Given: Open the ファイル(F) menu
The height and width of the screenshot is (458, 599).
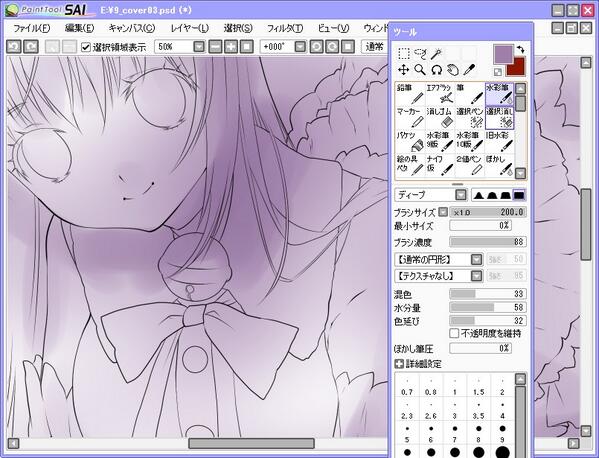Looking at the screenshot, I should tap(32, 28).
